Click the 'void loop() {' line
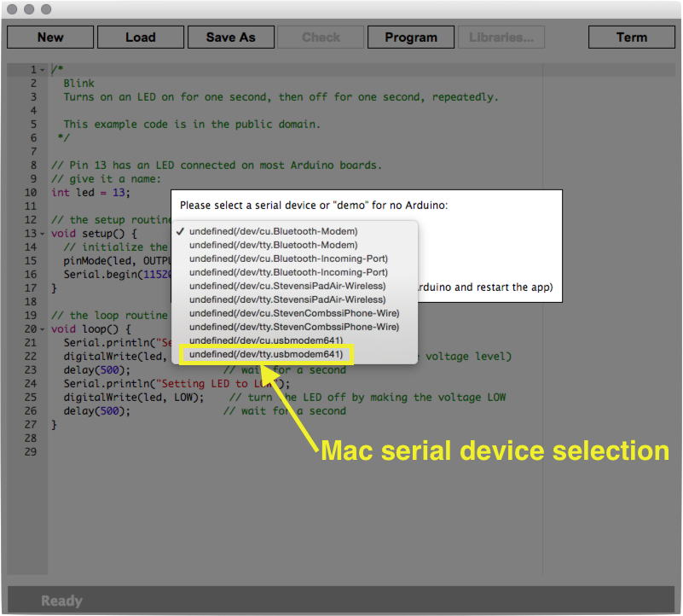Image resolution: width=683 pixels, height=616 pixels. point(90,329)
